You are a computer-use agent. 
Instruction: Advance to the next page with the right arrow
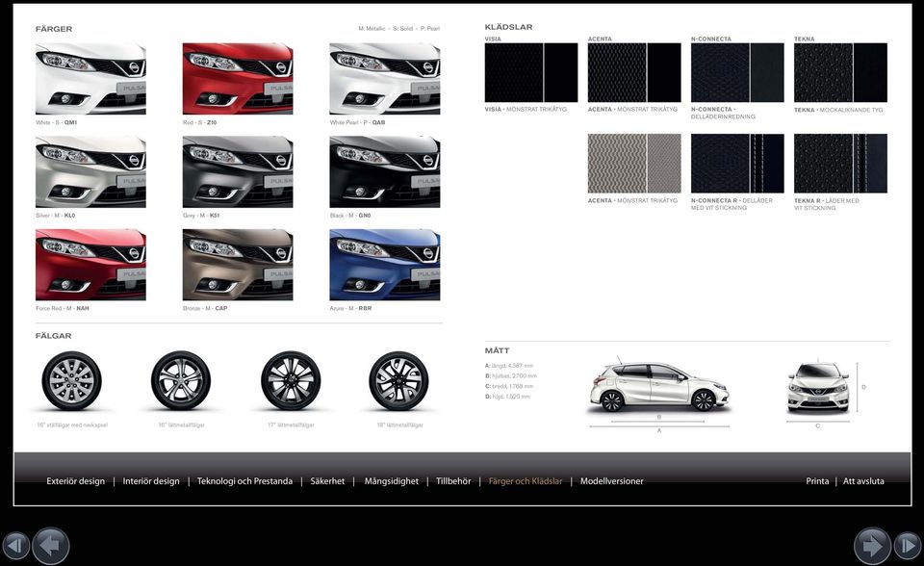coord(872,546)
